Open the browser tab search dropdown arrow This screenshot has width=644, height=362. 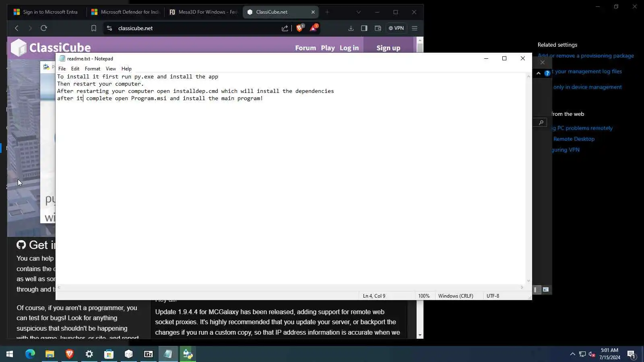tap(358, 12)
